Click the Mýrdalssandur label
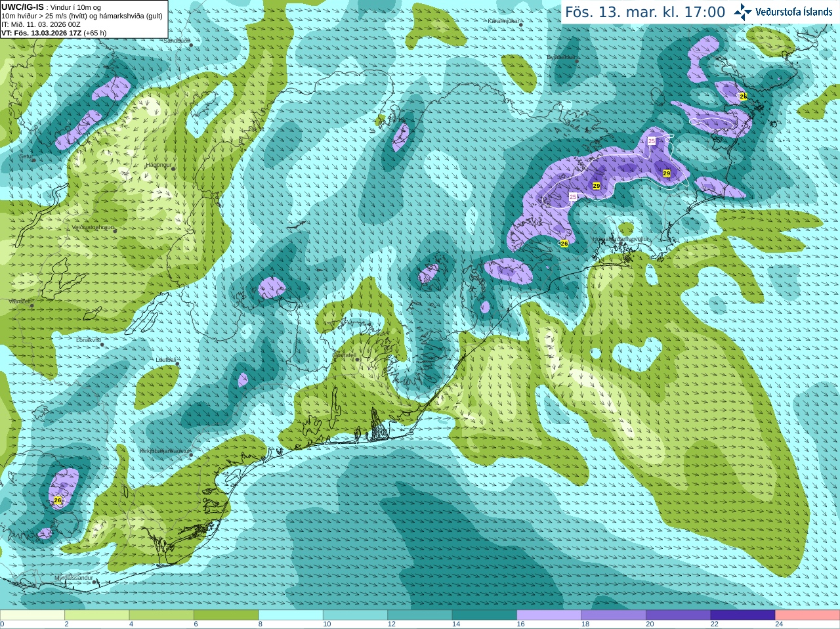This screenshot has height=629, width=840. (73, 577)
